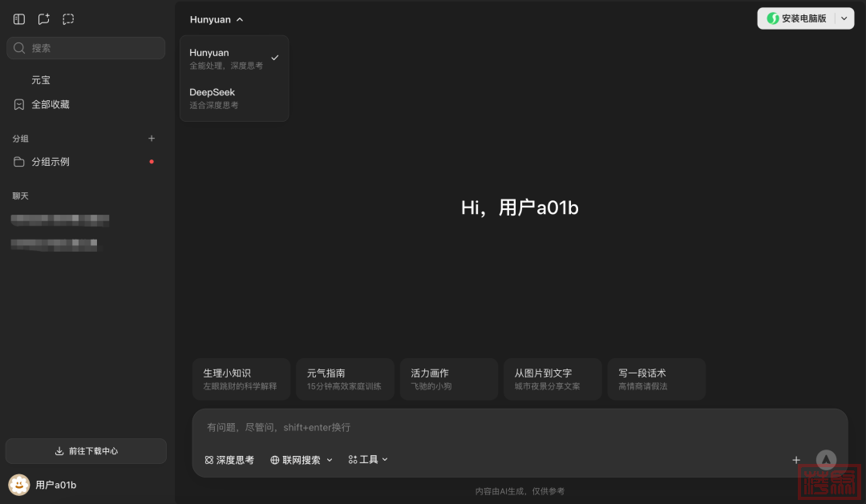Screen dimensions: 866x504
Task: Click the plus icon beside 分组
Action: pos(152,139)
